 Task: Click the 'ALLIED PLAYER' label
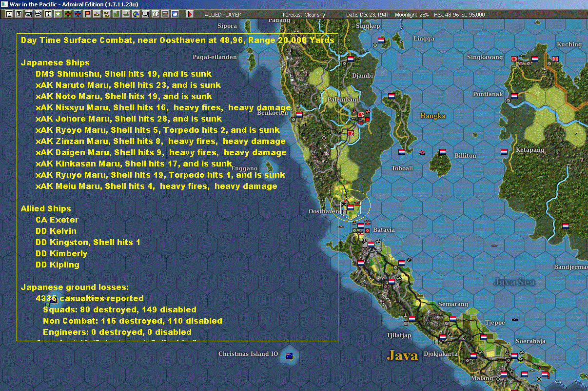click(223, 15)
